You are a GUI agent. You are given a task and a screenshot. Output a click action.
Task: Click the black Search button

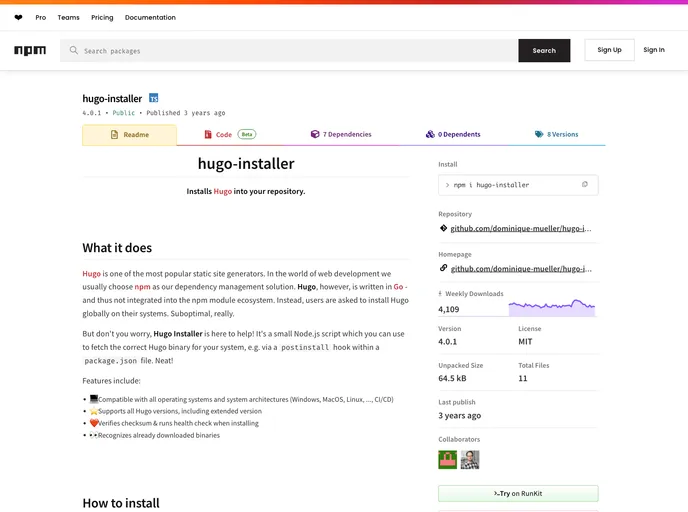(544, 50)
